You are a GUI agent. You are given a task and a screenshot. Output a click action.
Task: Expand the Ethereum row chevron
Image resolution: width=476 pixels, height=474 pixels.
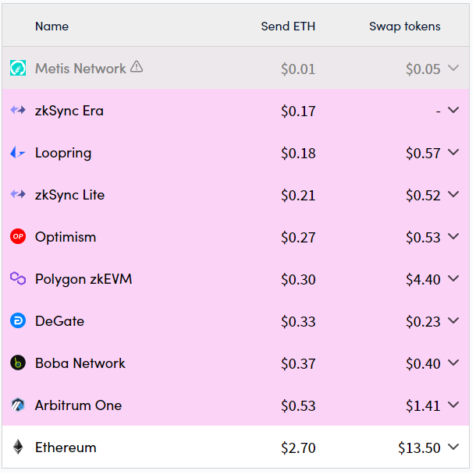tap(453, 447)
